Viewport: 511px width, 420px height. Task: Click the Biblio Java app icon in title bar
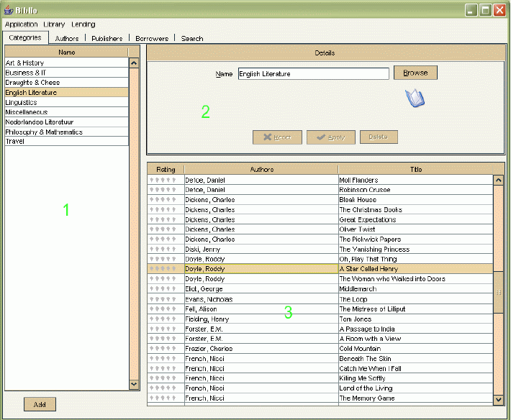pos(9,10)
